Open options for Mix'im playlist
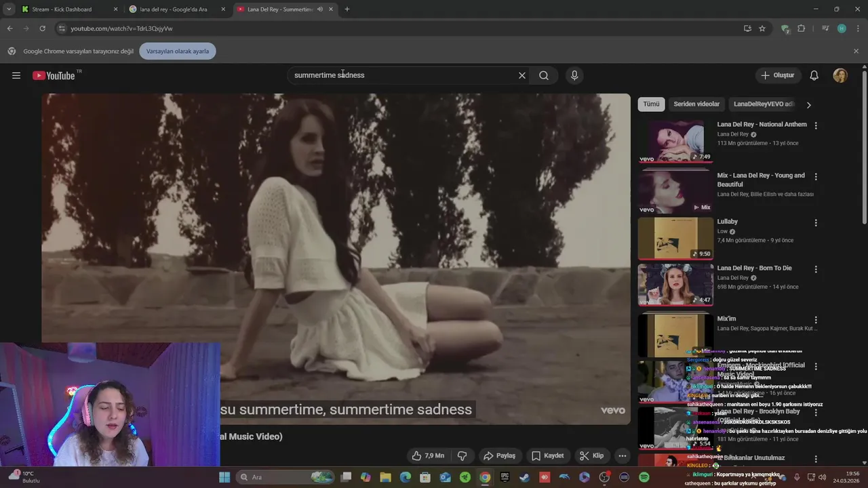Image resolution: width=868 pixels, height=488 pixels. pyautogui.click(x=816, y=319)
